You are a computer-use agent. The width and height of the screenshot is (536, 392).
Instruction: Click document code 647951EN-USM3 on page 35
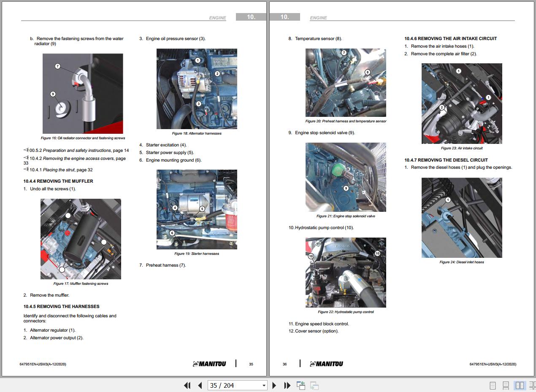coord(43,364)
